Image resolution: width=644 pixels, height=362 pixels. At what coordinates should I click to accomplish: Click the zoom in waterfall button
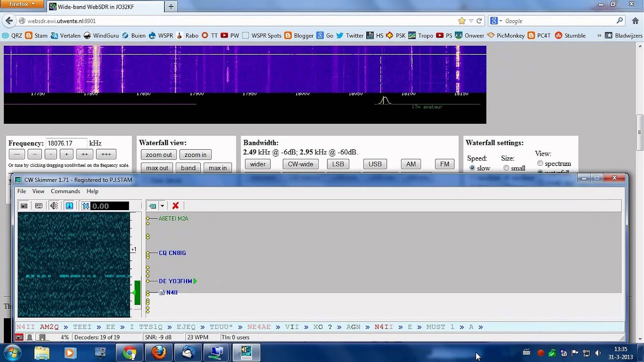(195, 155)
